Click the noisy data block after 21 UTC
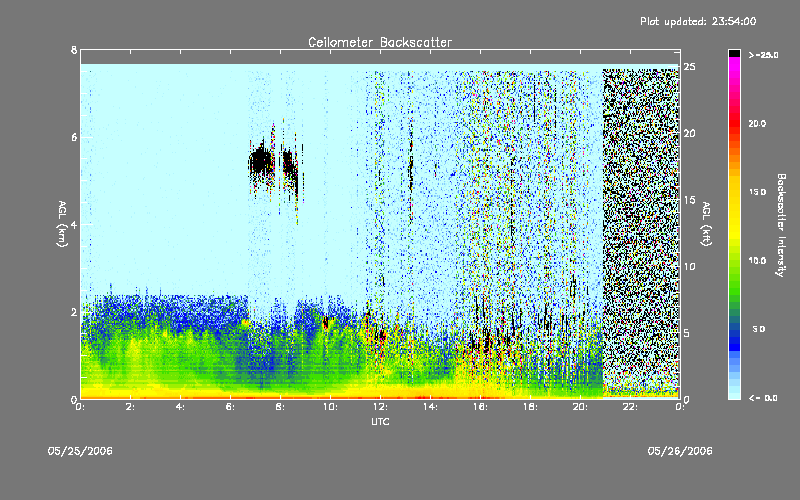Viewport: 800px width, 500px height. (641, 232)
